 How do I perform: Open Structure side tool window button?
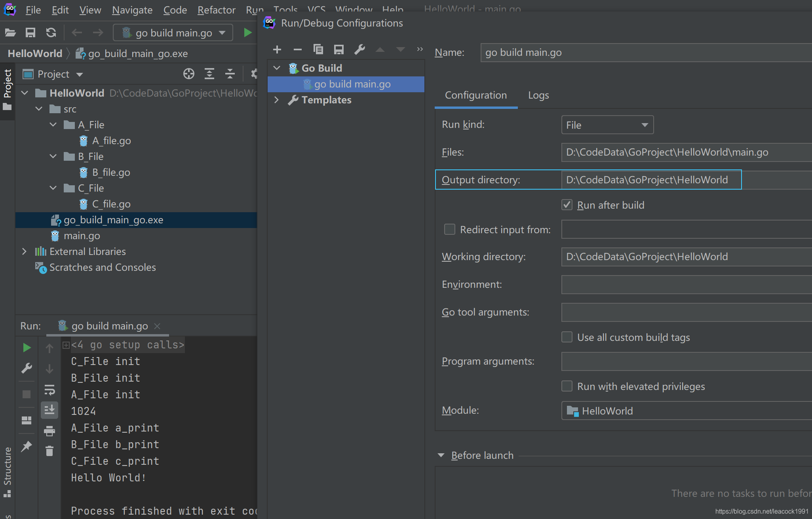click(7, 472)
